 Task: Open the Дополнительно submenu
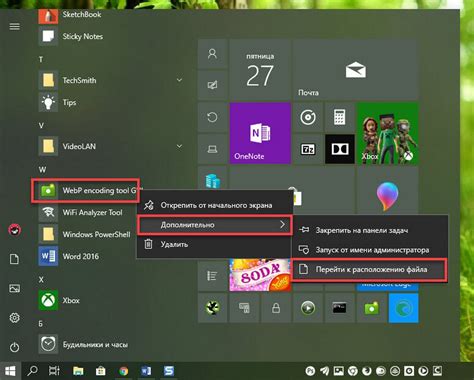[215, 225]
